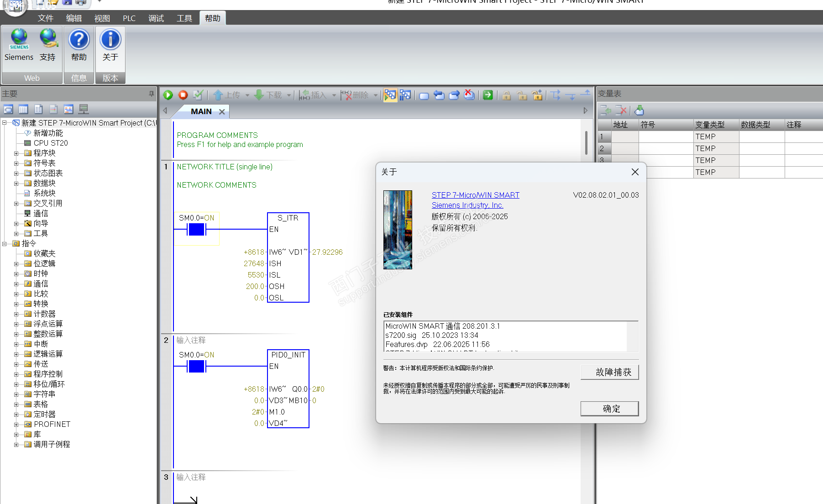Pin the 主要 project tree panel
Image resolution: width=823 pixels, height=504 pixels.
(152, 94)
